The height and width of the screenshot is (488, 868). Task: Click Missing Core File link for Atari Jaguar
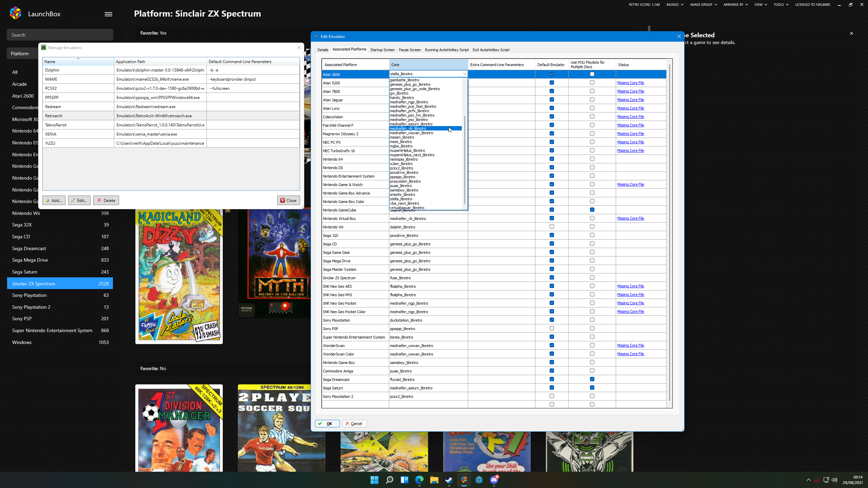(x=630, y=100)
